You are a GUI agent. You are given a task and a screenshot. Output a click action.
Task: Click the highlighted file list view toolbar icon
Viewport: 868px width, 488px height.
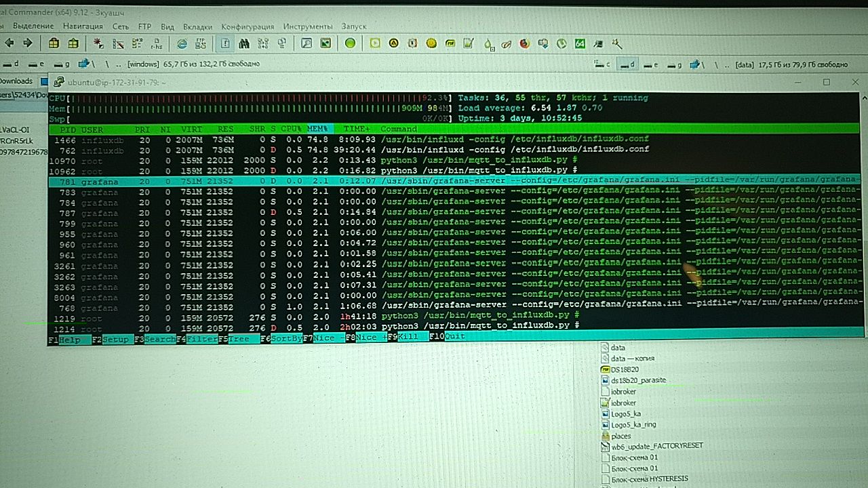(x=225, y=43)
